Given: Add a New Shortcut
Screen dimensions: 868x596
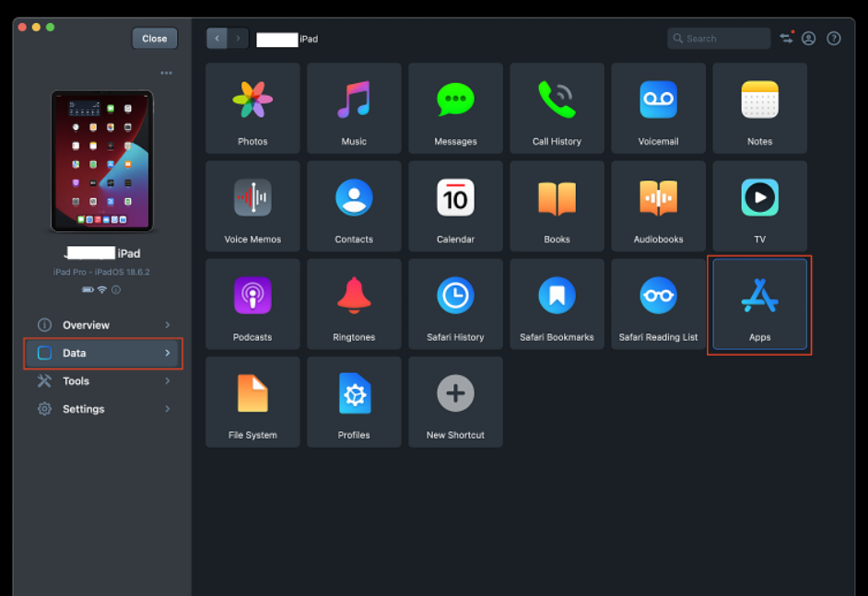Looking at the screenshot, I should [455, 402].
